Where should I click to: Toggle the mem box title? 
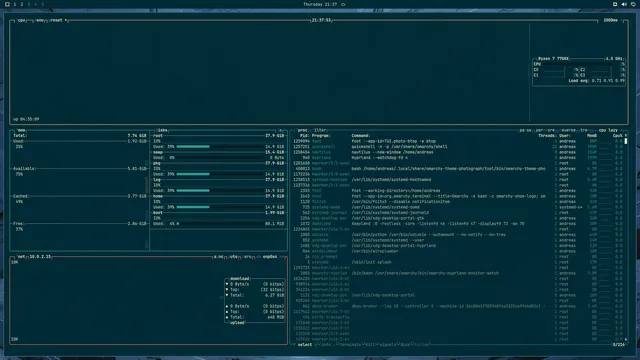click(x=21, y=130)
